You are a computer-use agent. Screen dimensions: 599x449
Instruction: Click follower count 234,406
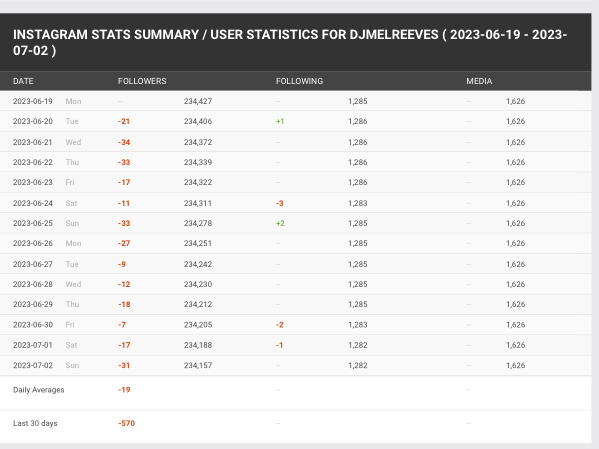coord(198,121)
